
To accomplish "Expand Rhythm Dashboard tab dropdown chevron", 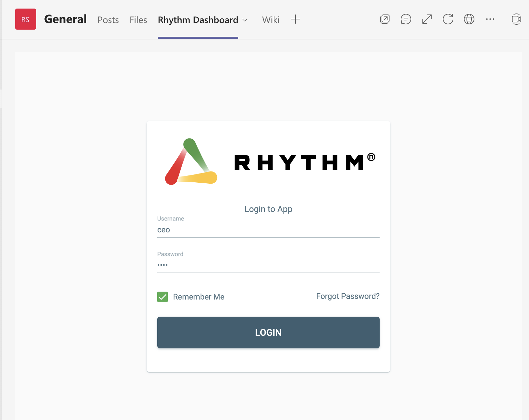I will coord(245,20).
